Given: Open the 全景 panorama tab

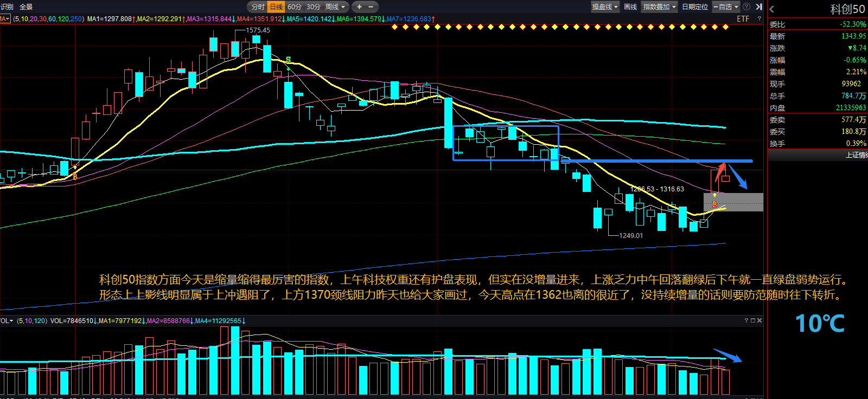Looking at the screenshot, I should click(26, 7).
